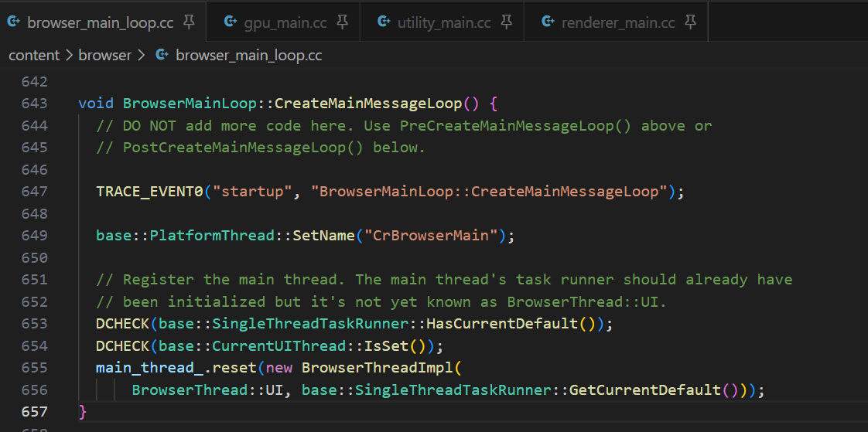Open the 'browser' breadcrumb folder dropdown

(x=104, y=56)
